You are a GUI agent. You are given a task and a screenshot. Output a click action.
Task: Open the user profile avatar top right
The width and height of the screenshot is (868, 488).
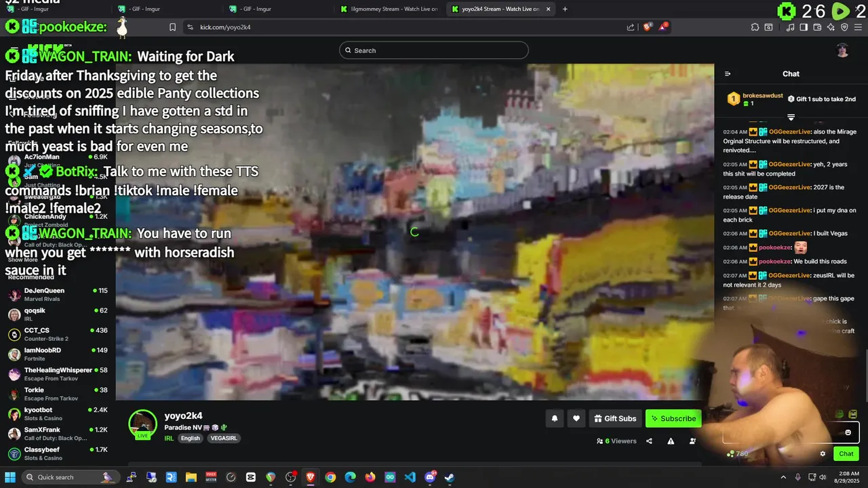(x=842, y=50)
